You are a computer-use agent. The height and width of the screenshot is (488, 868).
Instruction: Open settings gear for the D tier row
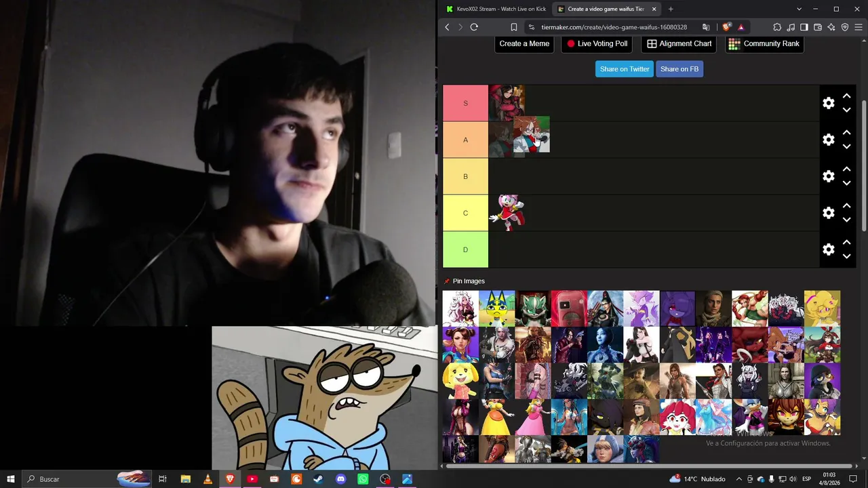point(828,249)
